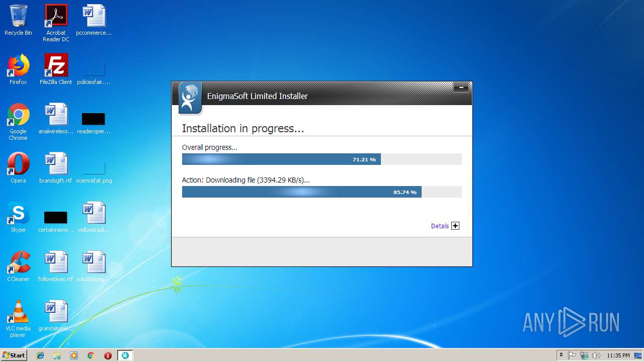Open the analwireless Word document
The width and height of the screenshot is (644, 362).
pyautogui.click(x=56, y=119)
